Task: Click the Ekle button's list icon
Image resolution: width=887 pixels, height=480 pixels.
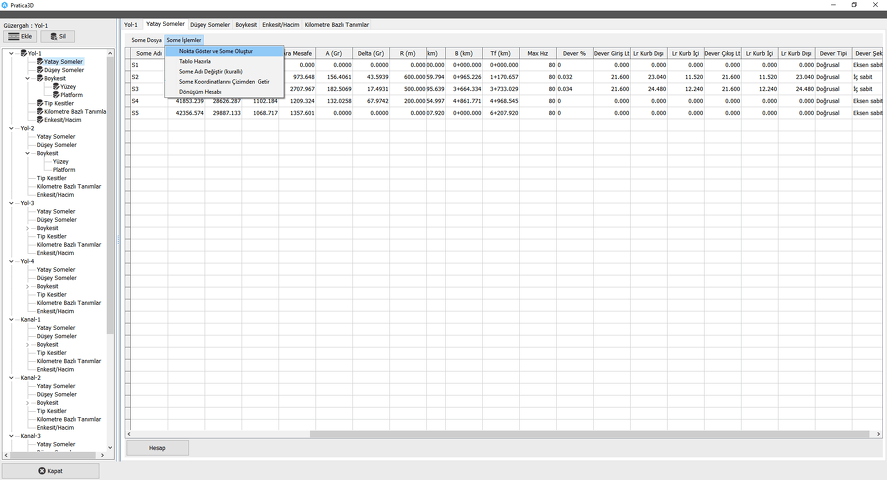Action: point(14,36)
